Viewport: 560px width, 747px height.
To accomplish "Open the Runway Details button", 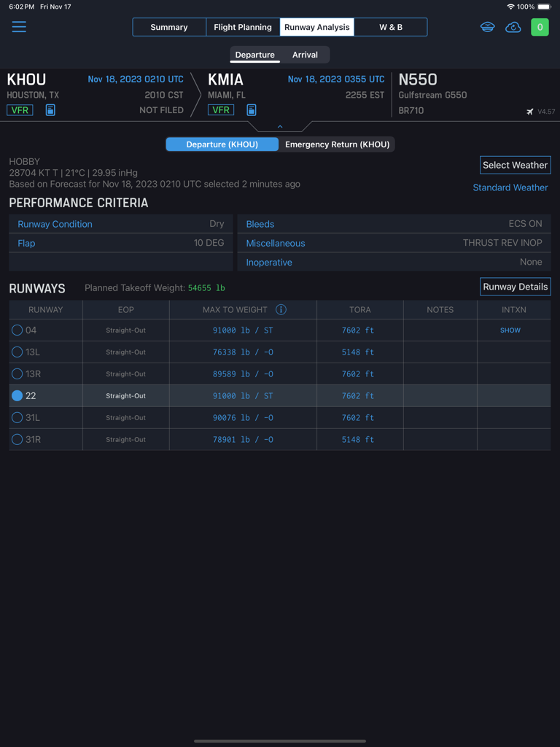I will point(516,287).
